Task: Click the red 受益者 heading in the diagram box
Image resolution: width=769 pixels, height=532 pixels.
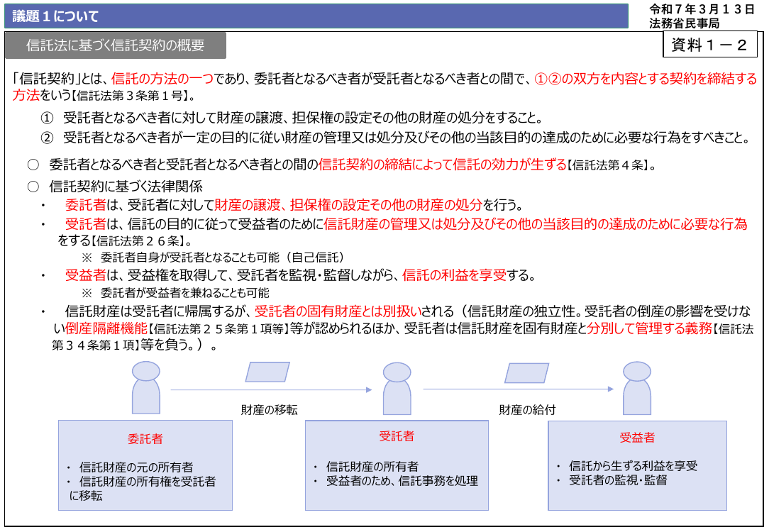Action: pos(637,438)
